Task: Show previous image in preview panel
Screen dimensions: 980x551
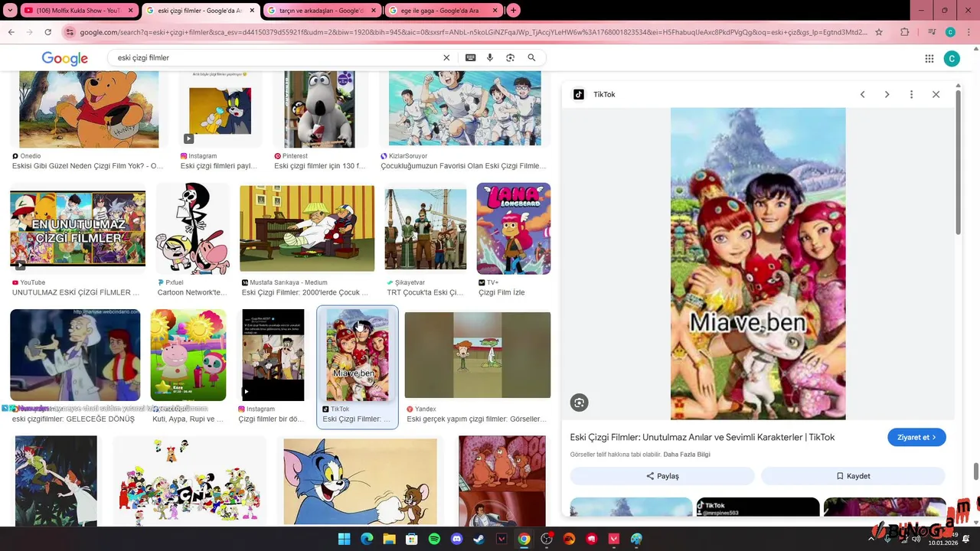Action: (862, 94)
